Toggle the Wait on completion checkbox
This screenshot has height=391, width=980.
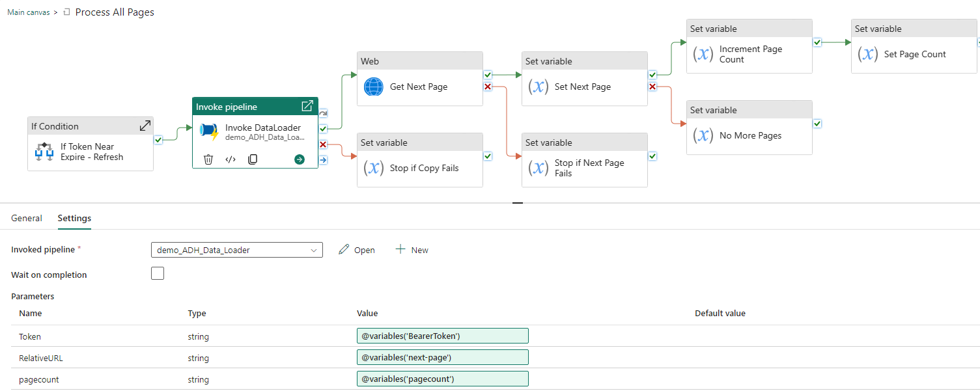pos(158,274)
